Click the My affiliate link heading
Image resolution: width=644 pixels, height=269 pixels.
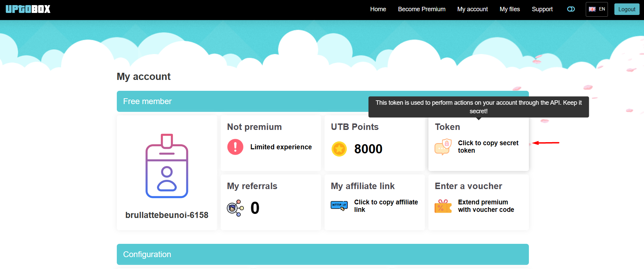pyautogui.click(x=363, y=186)
